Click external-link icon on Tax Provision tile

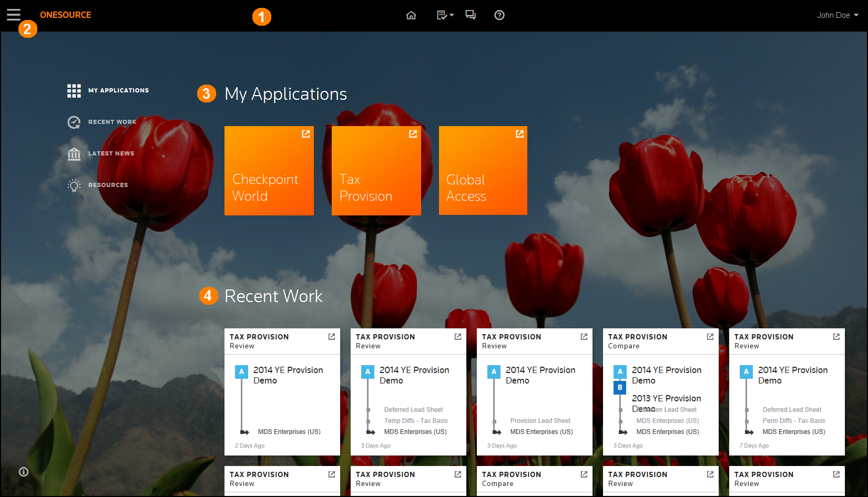[413, 134]
